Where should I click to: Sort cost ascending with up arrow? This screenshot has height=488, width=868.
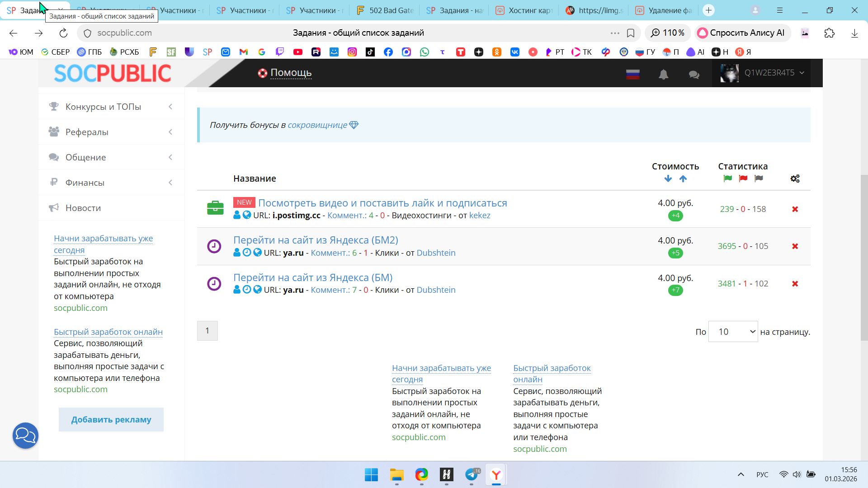point(683,179)
